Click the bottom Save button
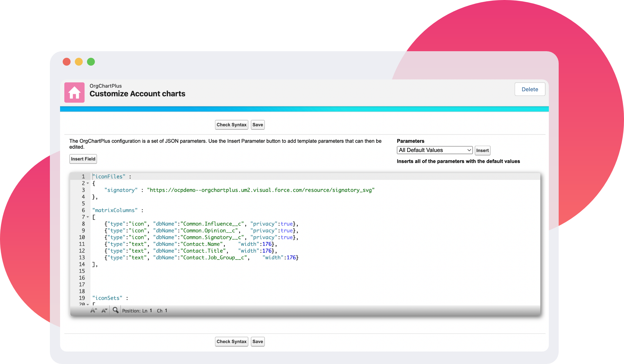 click(258, 341)
